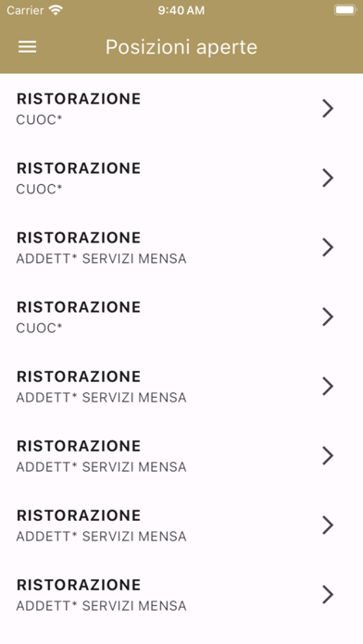Tap chevron beside first ADDETT* SERVIZI MENSA entry
This screenshot has height=644, width=363.
pos(328,247)
